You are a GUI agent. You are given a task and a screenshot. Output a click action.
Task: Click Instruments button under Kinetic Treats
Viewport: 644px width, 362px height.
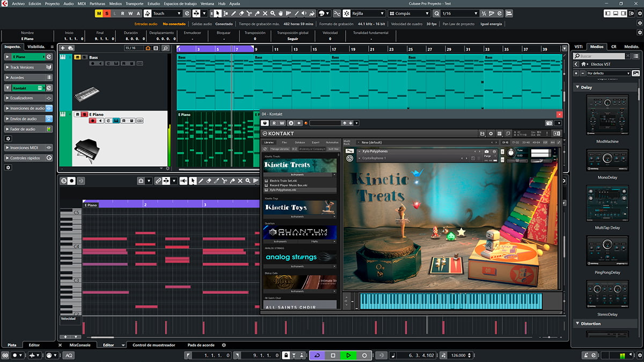pyautogui.click(x=297, y=175)
